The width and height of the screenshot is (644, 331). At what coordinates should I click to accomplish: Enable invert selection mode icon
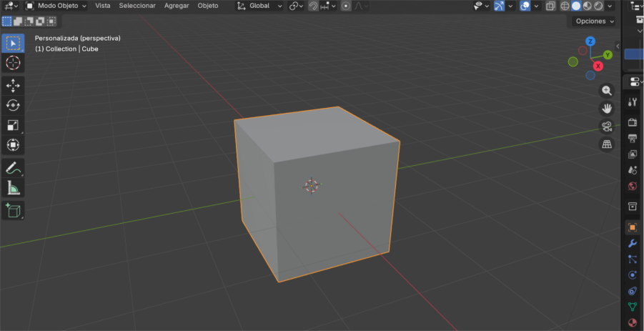(x=40, y=21)
